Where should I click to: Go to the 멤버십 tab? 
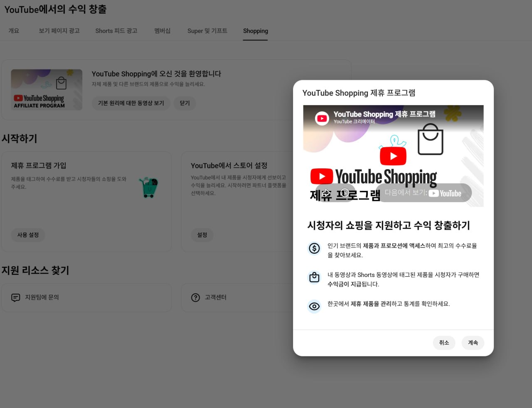click(x=162, y=31)
